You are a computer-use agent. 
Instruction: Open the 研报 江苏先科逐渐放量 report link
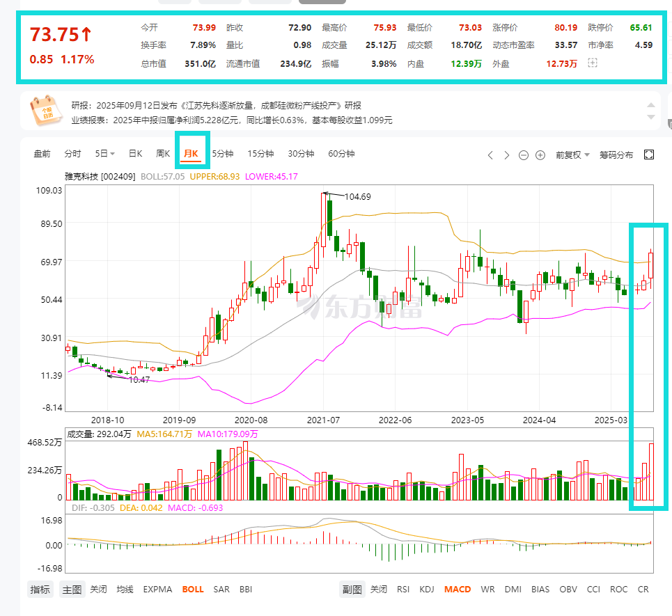coord(216,105)
